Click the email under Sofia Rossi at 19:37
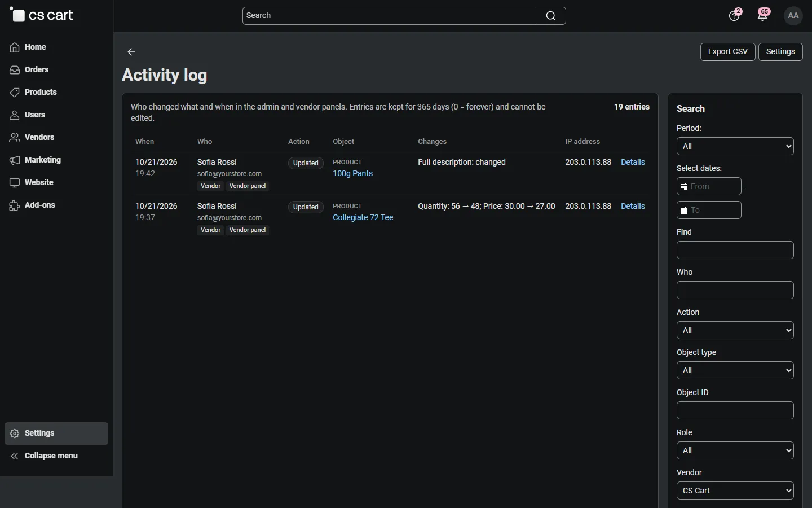This screenshot has width=812, height=508. point(230,218)
